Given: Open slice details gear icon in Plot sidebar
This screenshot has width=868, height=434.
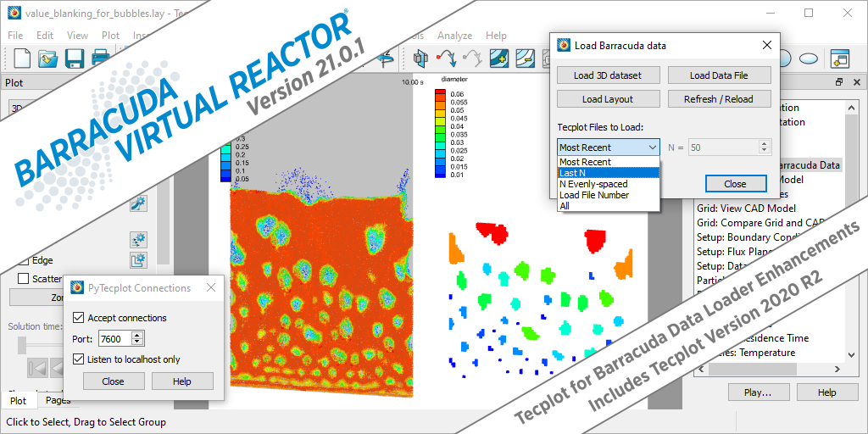Looking at the screenshot, I should coord(138,203).
